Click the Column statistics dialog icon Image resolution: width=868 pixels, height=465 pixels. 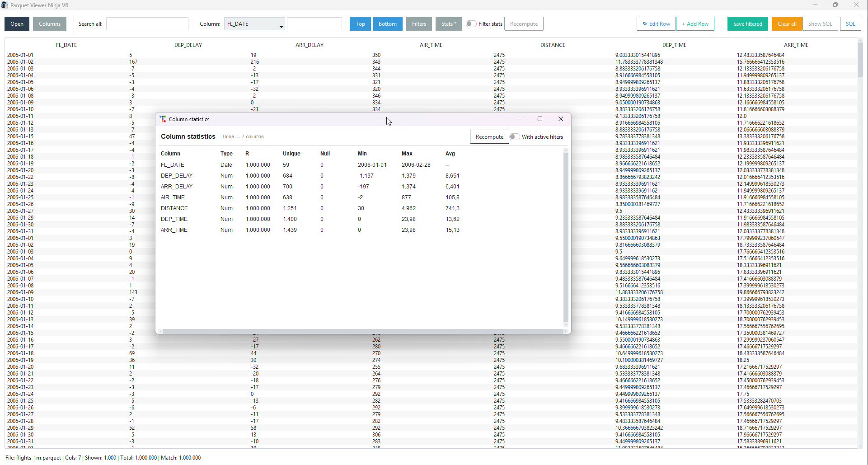163,119
